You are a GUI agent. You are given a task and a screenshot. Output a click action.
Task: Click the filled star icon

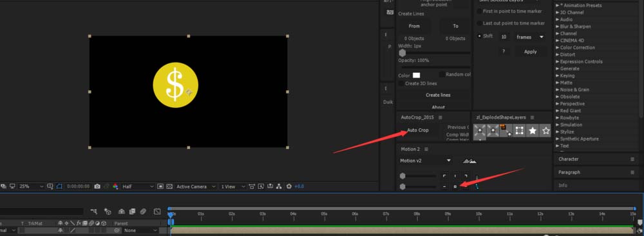point(533,131)
